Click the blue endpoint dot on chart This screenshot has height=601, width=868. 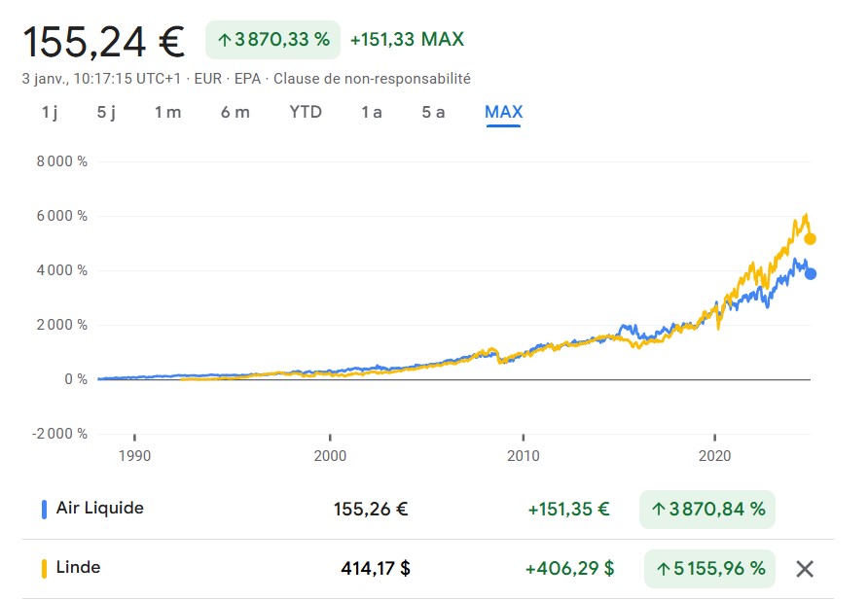[x=810, y=274]
